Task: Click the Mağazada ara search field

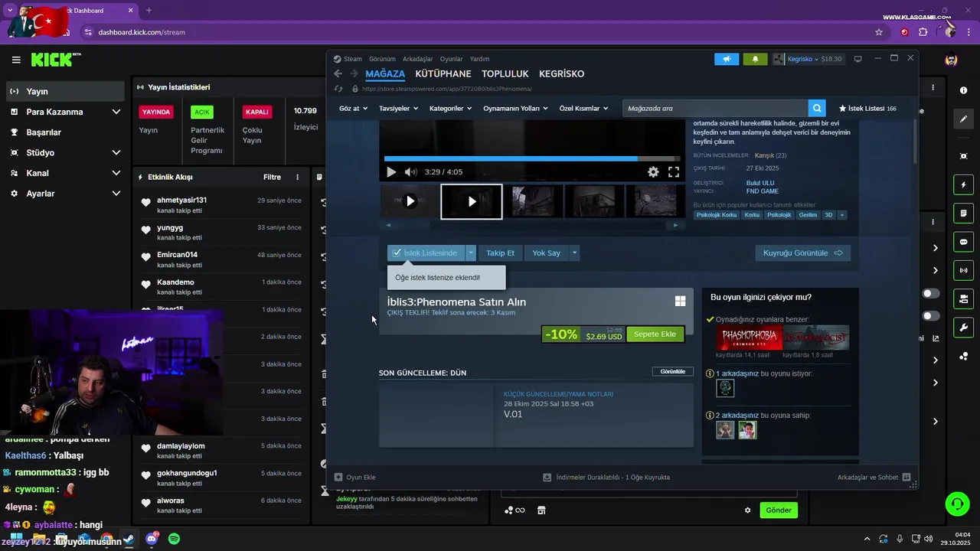Action: click(x=715, y=109)
